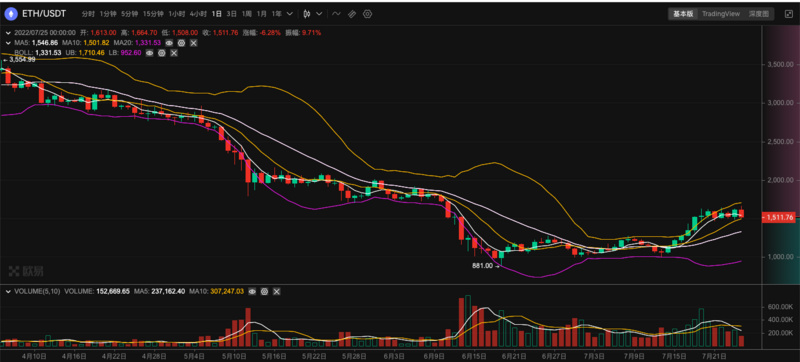Switch chart to 1周 weekly interval
This screenshot has height=362, width=800.
tap(246, 14)
